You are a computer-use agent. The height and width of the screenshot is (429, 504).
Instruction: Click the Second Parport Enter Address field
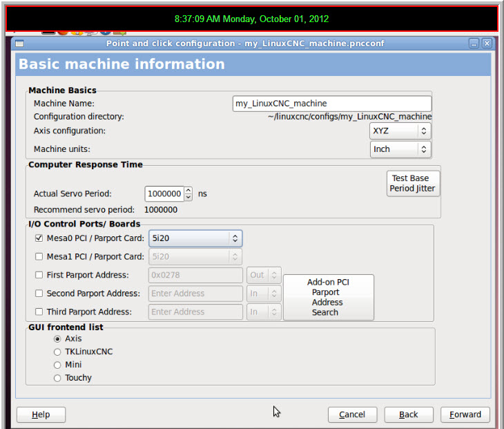coord(195,294)
